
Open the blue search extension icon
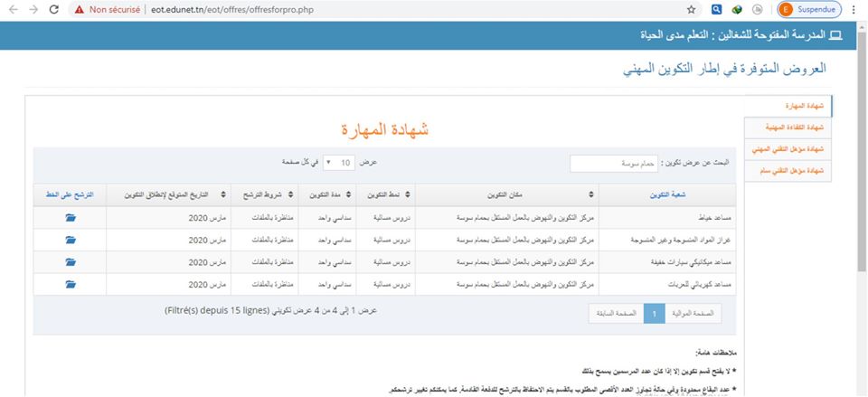[x=716, y=9]
